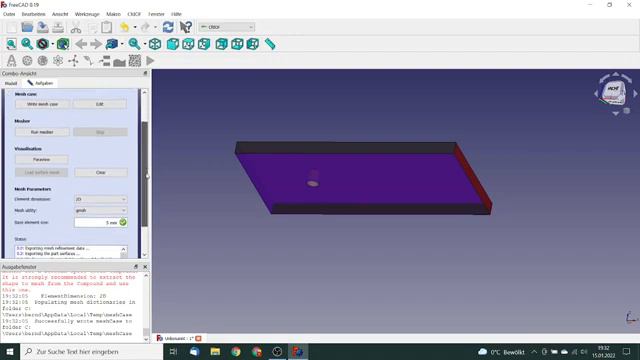Click the paste clipboard icon
The width and height of the screenshot is (640, 360).
(x=107, y=27)
